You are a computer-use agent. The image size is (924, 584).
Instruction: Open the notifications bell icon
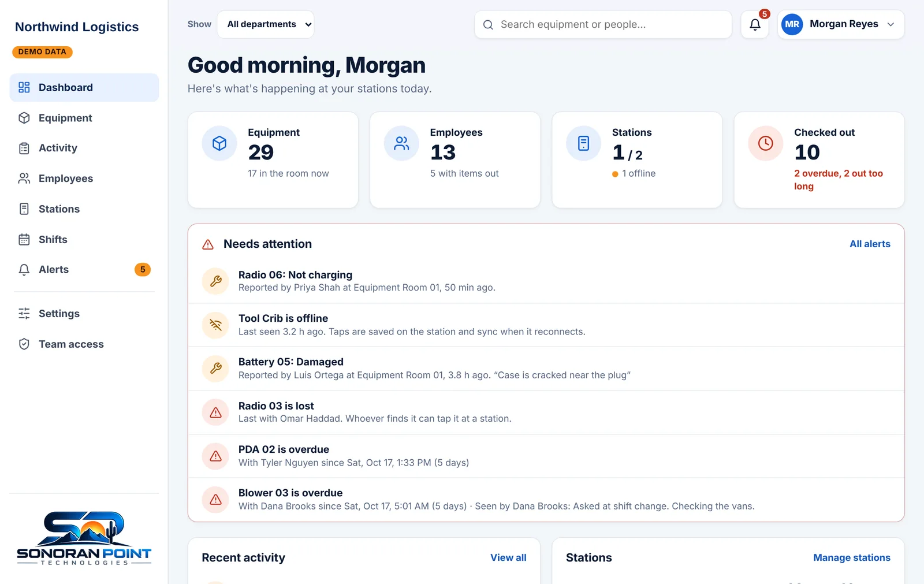click(x=755, y=24)
